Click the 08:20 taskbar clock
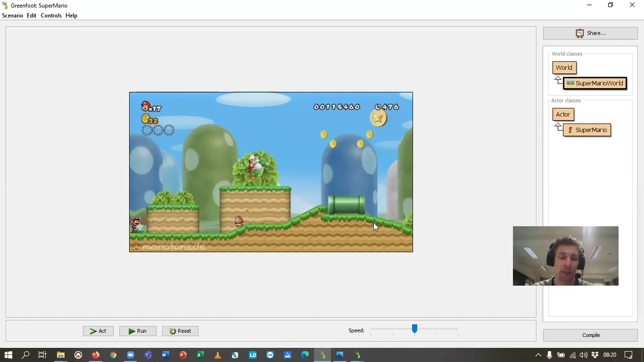Viewport: 644px width, 362px height. (x=610, y=355)
